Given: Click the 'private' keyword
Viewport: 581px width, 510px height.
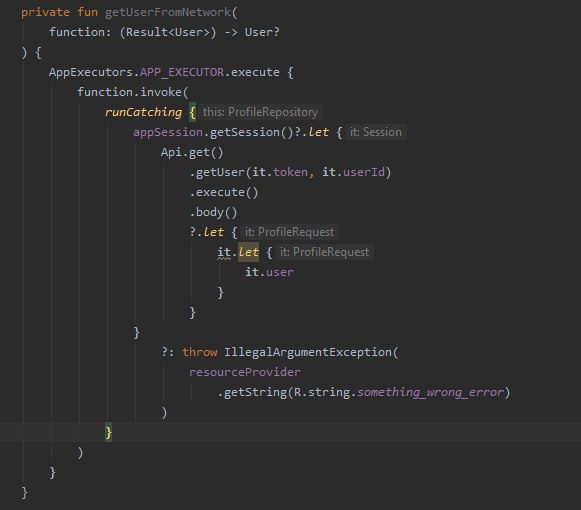Looking at the screenshot, I should [45, 13].
